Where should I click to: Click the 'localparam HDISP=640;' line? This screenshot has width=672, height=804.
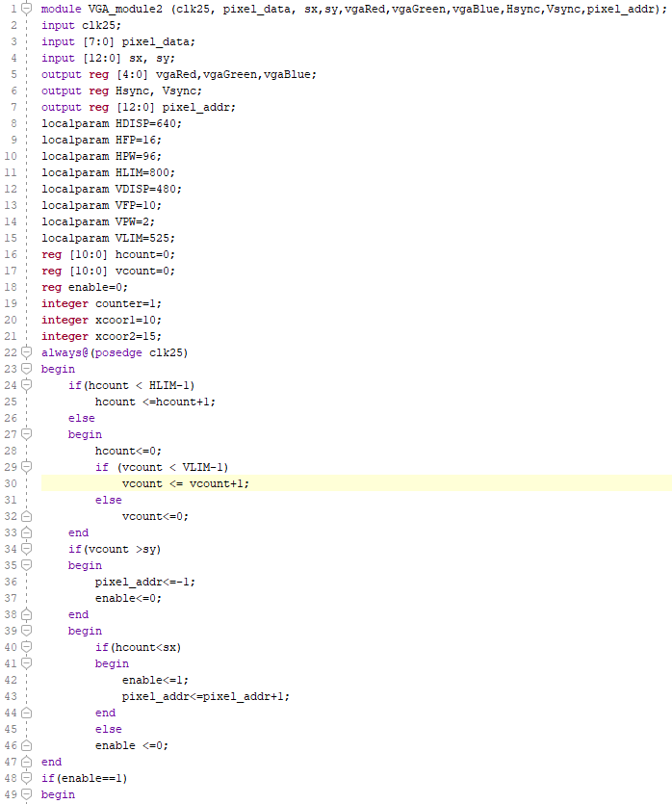click(x=112, y=123)
